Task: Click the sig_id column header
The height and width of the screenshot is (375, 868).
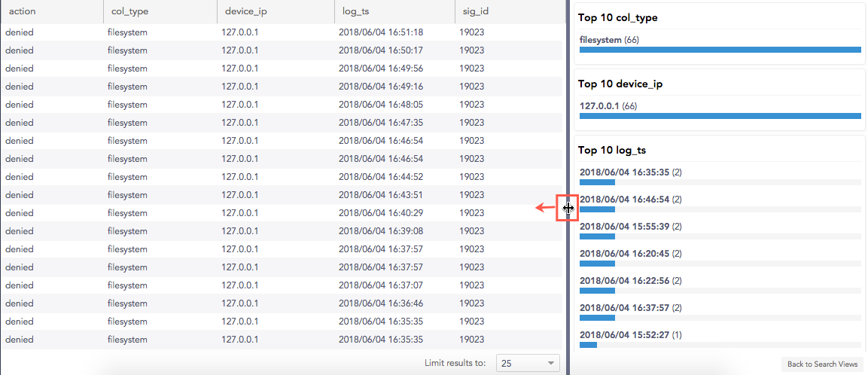Action: pos(471,12)
